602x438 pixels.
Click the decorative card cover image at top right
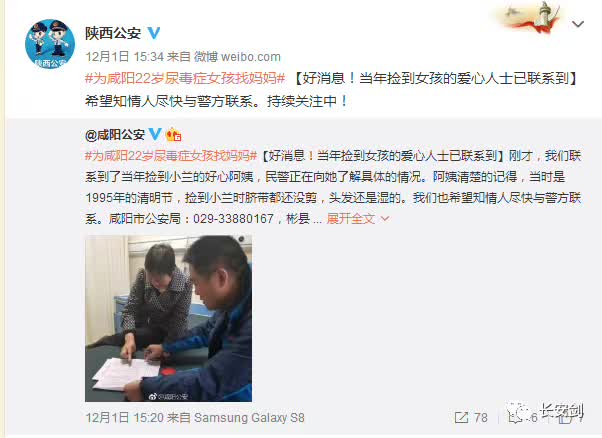(x=530, y=18)
